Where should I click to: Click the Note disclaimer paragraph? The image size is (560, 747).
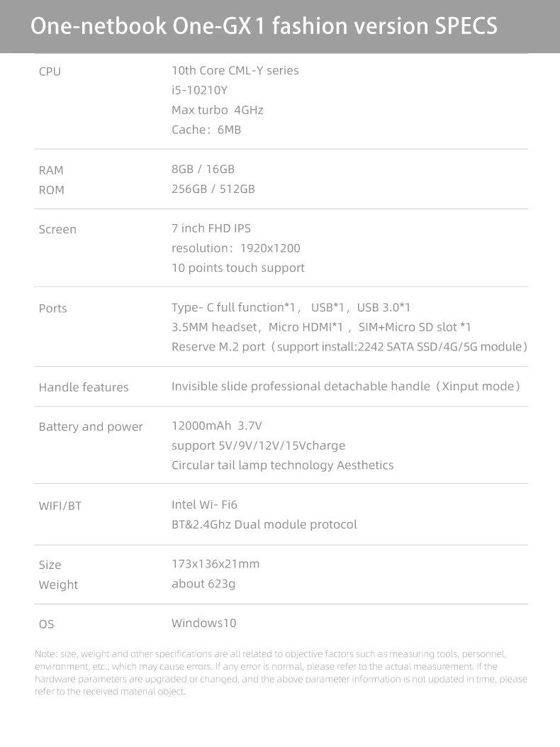coord(281,673)
